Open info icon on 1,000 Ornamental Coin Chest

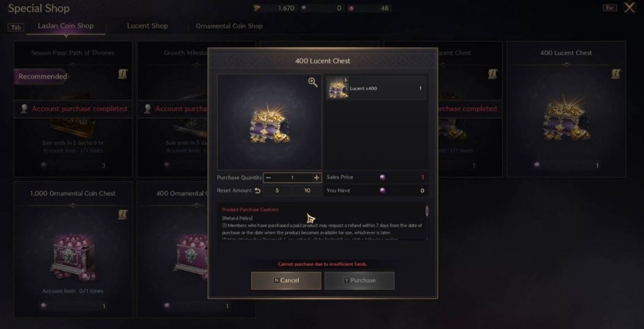[x=123, y=215]
